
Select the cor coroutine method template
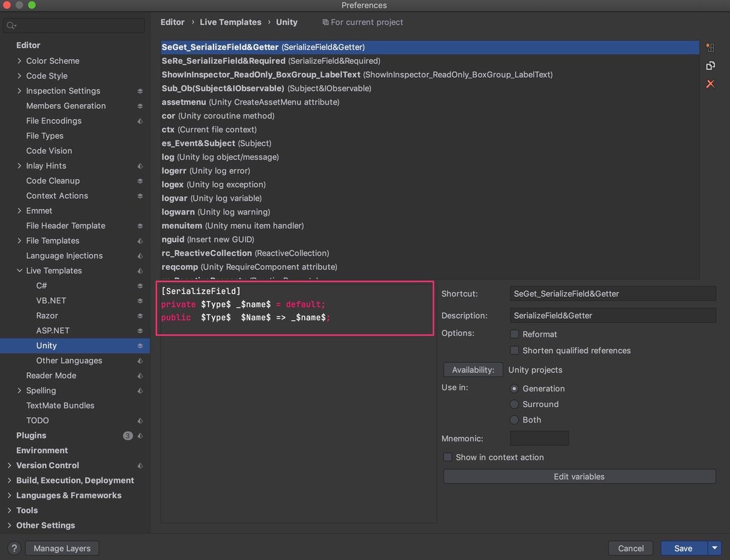tap(430, 116)
